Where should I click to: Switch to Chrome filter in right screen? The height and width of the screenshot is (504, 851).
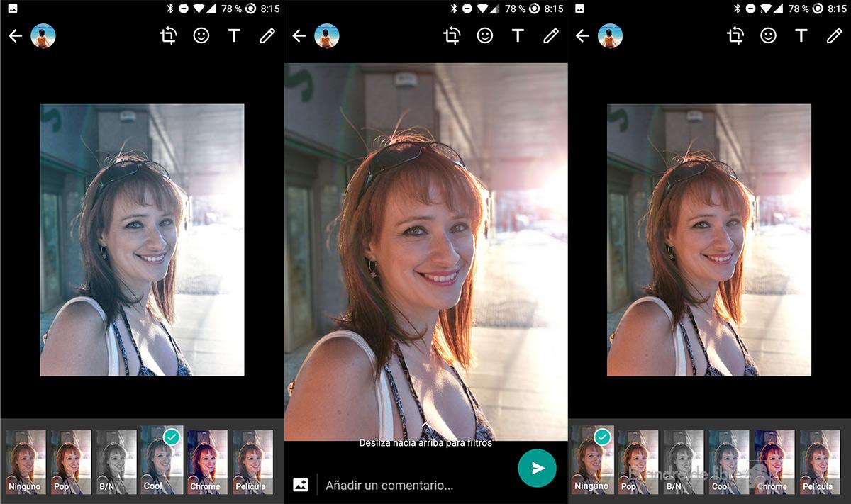click(774, 461)
